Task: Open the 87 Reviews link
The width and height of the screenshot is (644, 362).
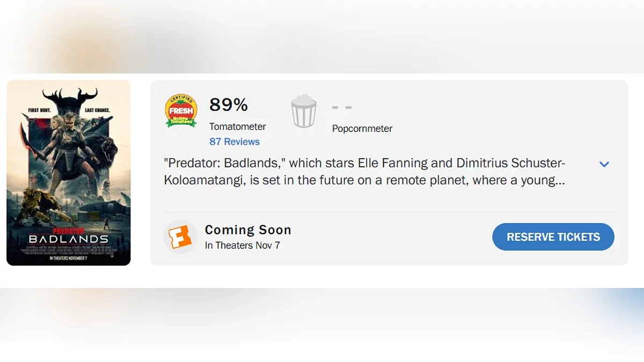Action: click(235, 142)
